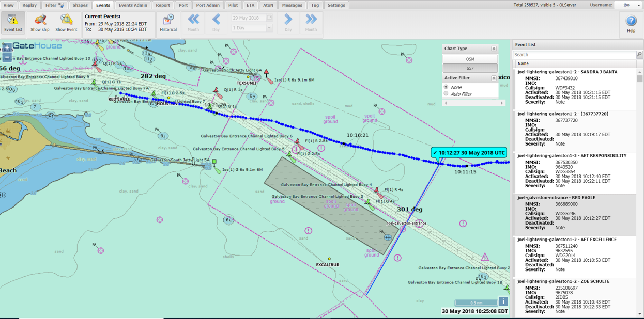Click the map zoom-in plus button

(7, 47)
